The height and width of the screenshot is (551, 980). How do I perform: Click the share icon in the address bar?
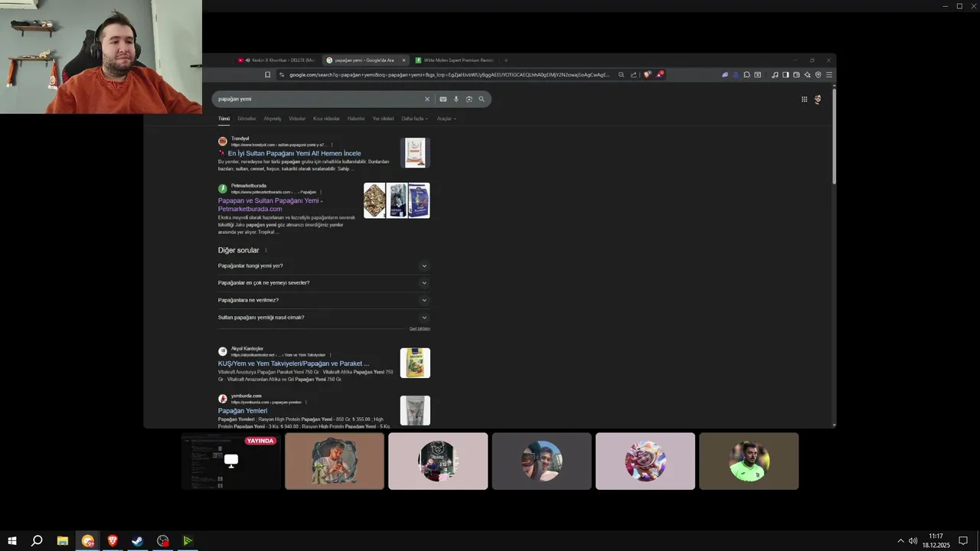(x=633, y=75)
